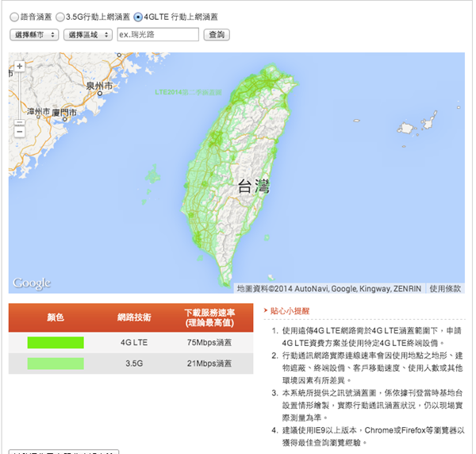Click the 貼心小提醒 heading
This screenshot has height=454, width=476.
tap(290, 310)
